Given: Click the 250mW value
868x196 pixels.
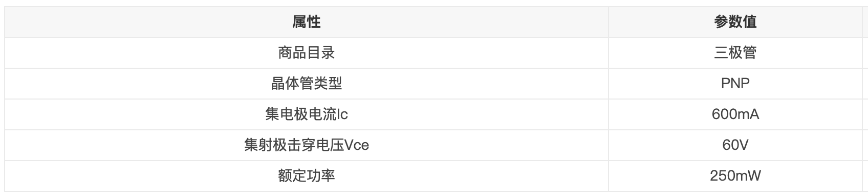Looking at the screenshot, I should pos(735,176).
